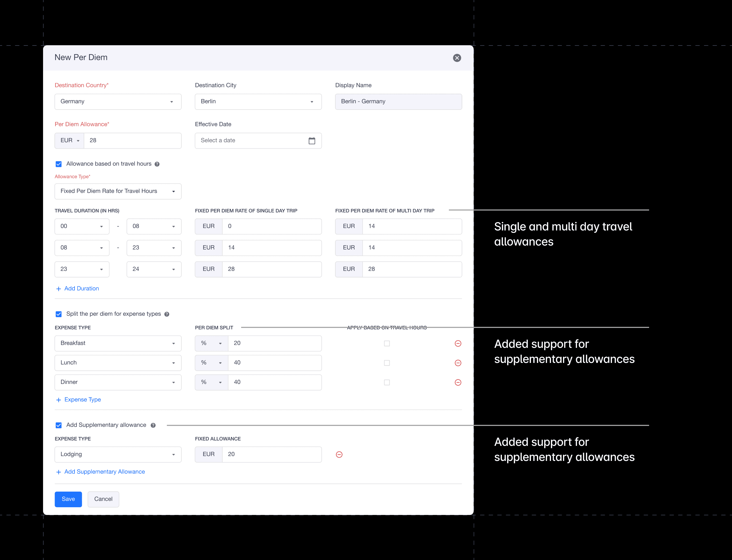The image size is (732, 560).
Task: Remove the Lodging supplementary allowance row
Action: tap(339, 454)
